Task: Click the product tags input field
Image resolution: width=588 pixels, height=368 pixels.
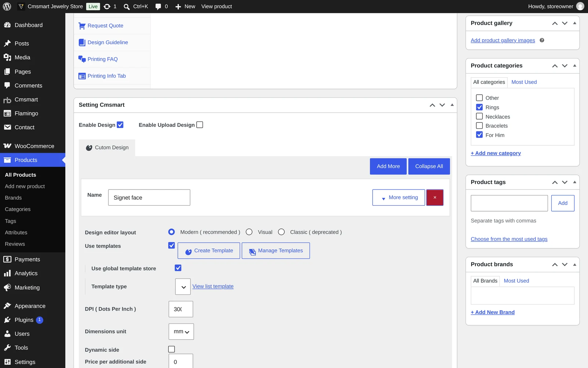Action: (x=509, y=203)
